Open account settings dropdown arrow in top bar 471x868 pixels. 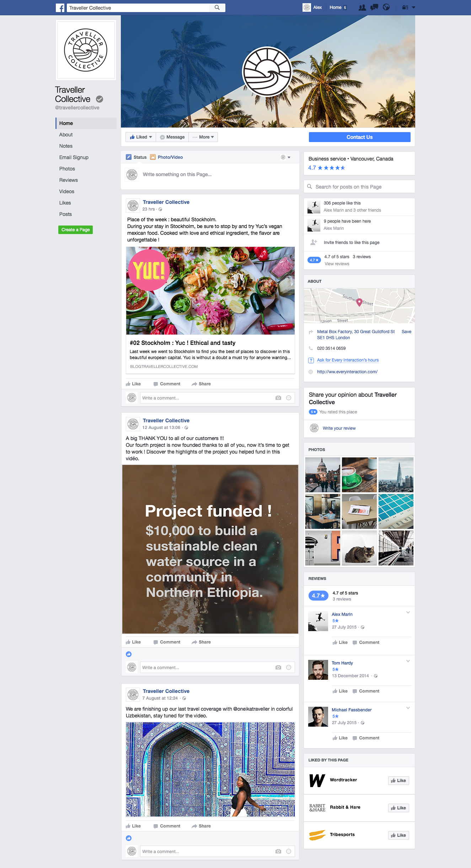[413, 7]
